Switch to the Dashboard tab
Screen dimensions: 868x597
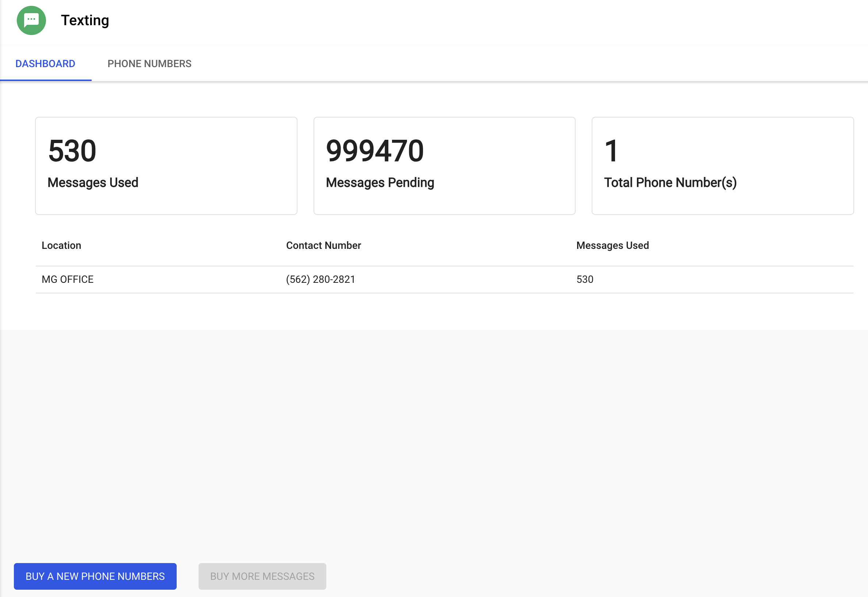pyautogui.click(x=45, y=63)
